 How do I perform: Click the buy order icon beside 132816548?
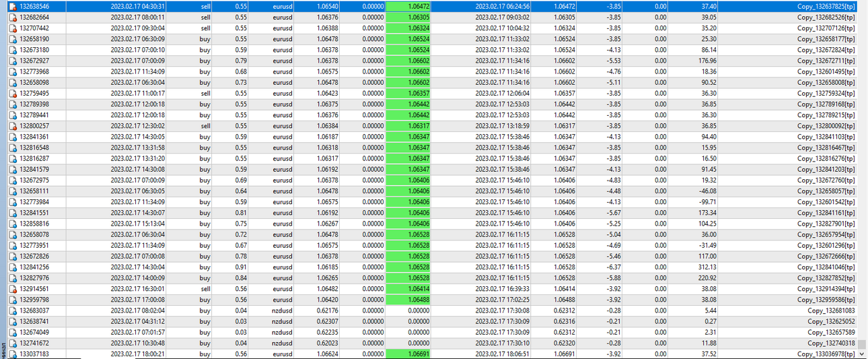(13, 148)
